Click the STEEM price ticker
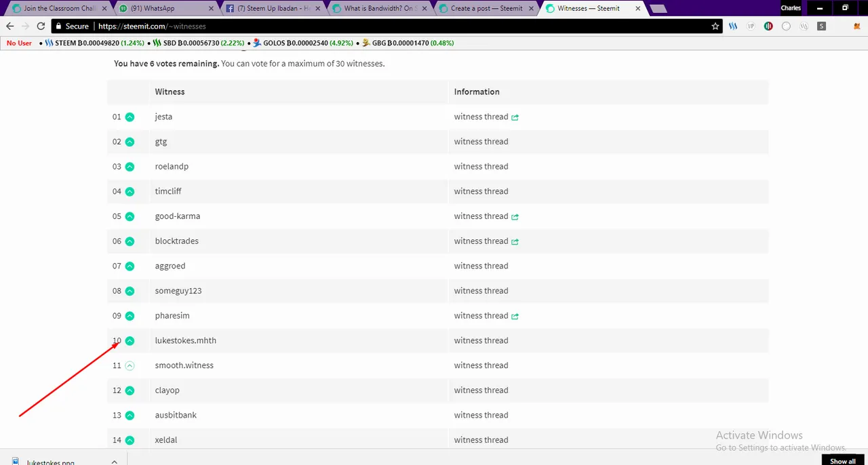 [x=94, y=43]
